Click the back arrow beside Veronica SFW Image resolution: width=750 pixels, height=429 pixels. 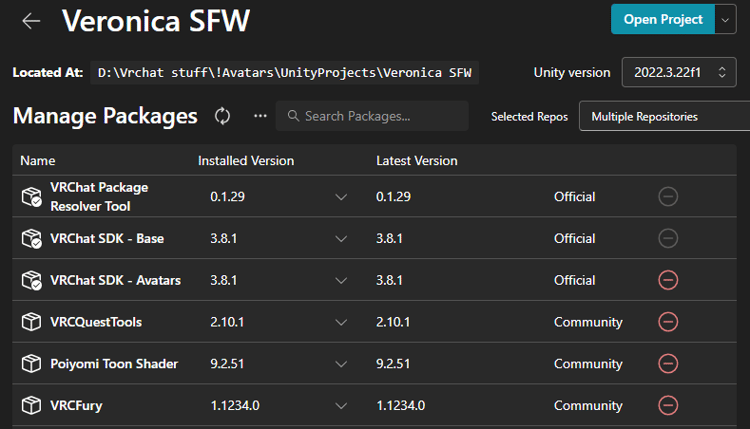tap(31, 20)
